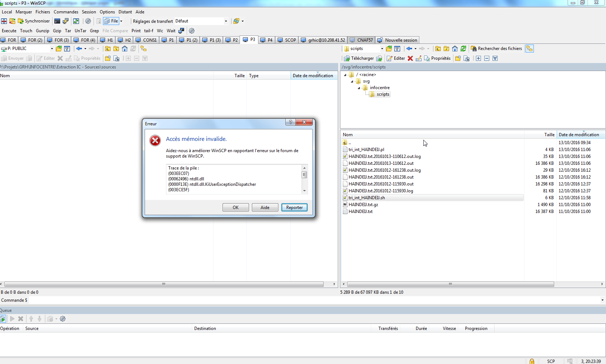Toggle the remote panel file filter funnel

[x=397, y=48]
